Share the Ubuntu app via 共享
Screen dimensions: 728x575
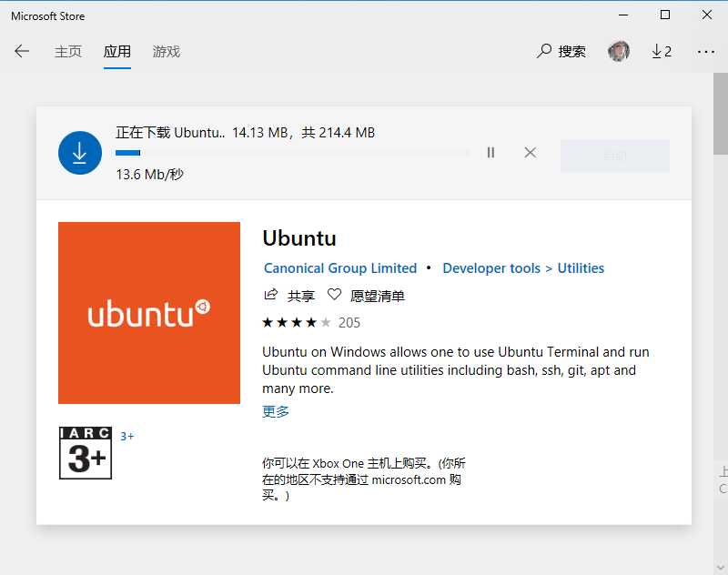click(289, 295)
